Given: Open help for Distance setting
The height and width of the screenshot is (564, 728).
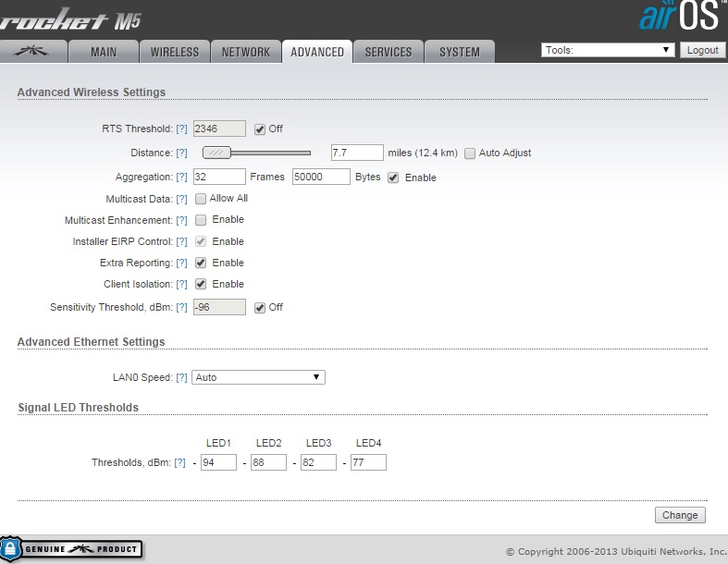Looking at the screenshot, I should [181, 153].
